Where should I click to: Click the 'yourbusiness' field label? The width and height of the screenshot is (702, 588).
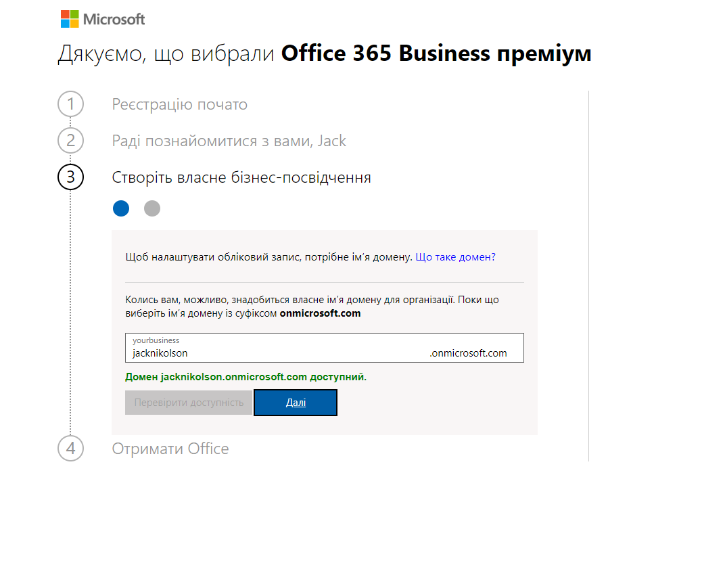pos(156,340)
